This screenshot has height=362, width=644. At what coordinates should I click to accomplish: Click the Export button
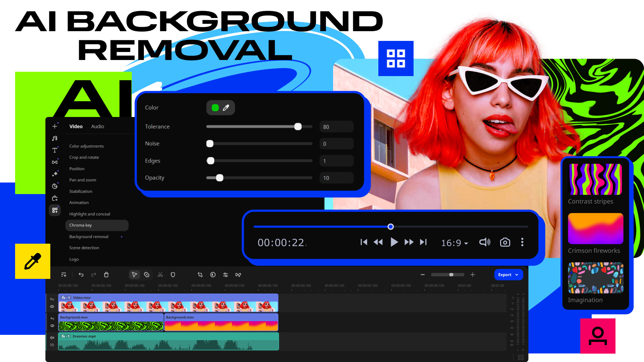click(x=504, y=275)
